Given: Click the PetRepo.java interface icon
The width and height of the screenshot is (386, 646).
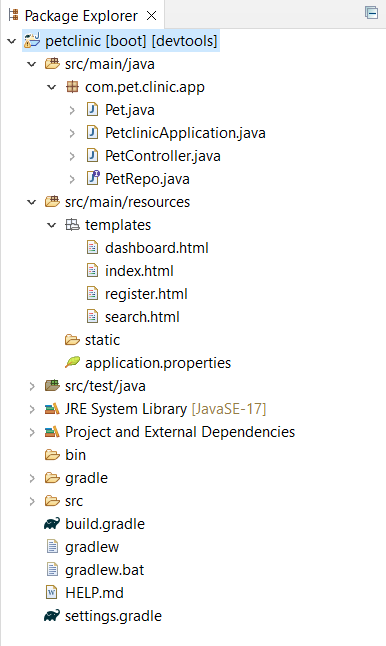Looking at the screenshot, I should click(x=93, y=178).
